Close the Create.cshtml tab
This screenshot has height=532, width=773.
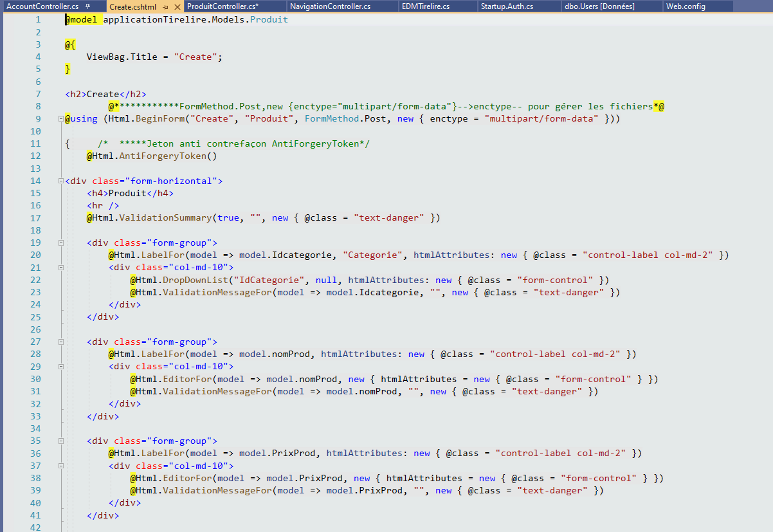coord(177,6)
